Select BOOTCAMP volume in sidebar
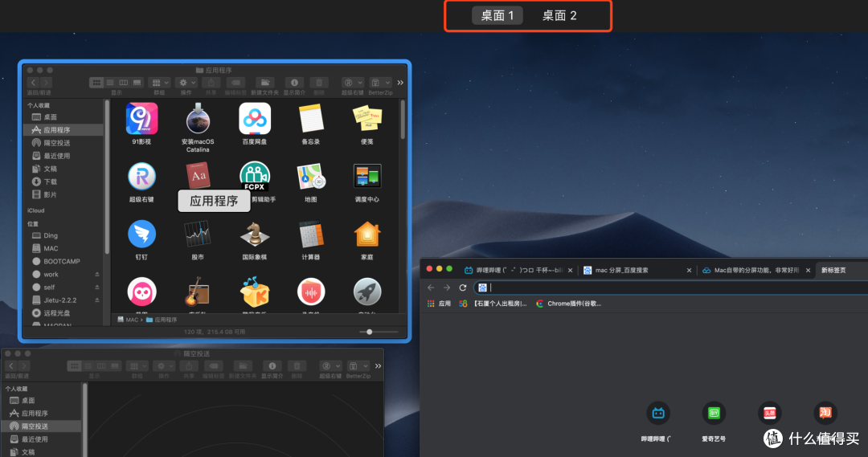 [x=63, y=261]
